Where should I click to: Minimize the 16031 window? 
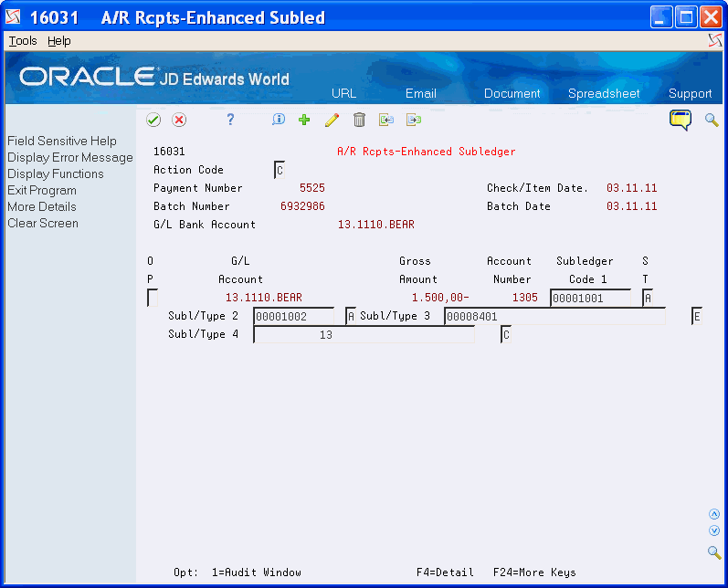point(661,17)
